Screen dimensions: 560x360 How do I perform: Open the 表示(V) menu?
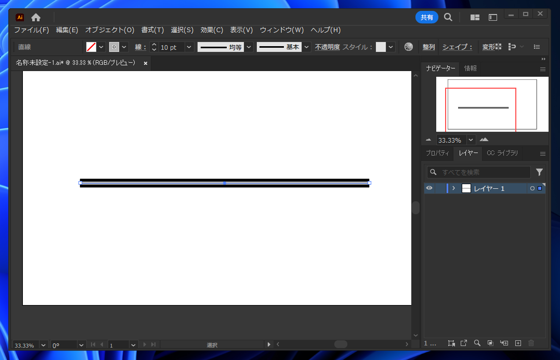[241, 30]
